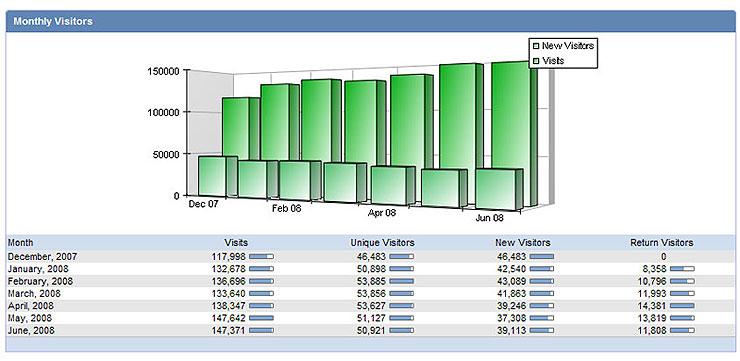Click the 14,381 return visitors value
740x361 pixels.
click(x=652, y=306)
